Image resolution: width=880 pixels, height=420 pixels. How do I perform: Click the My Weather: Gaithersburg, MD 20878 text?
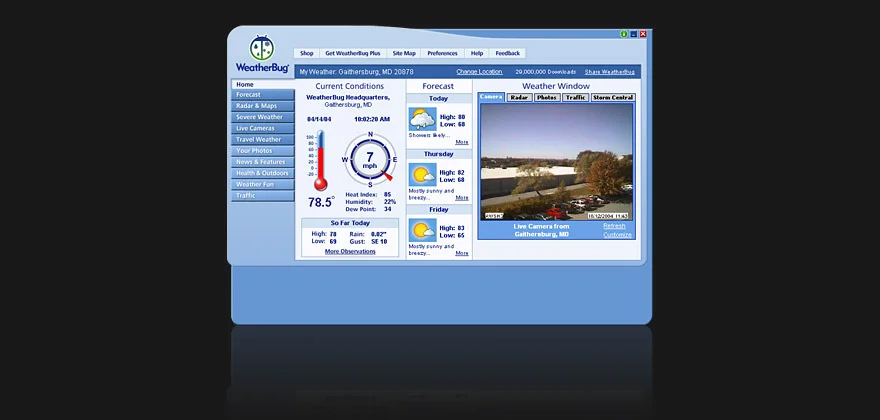(x=356, y=72)
